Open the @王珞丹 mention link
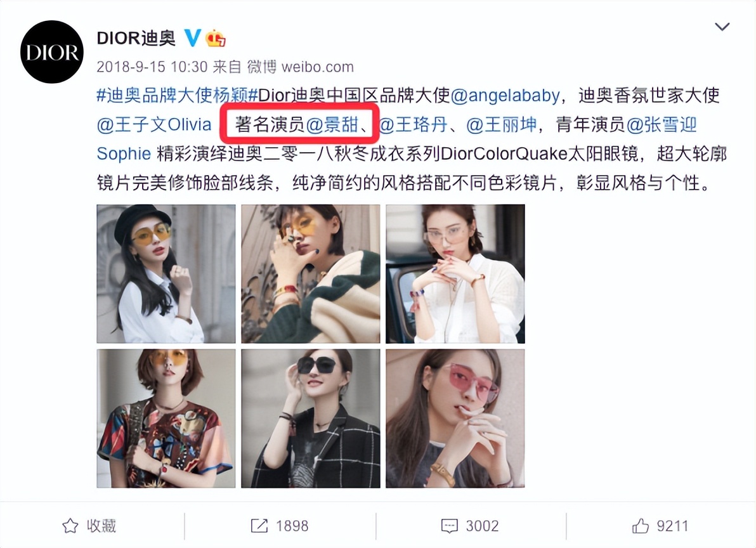The image size is (756, 548). (x=413, y=125)
